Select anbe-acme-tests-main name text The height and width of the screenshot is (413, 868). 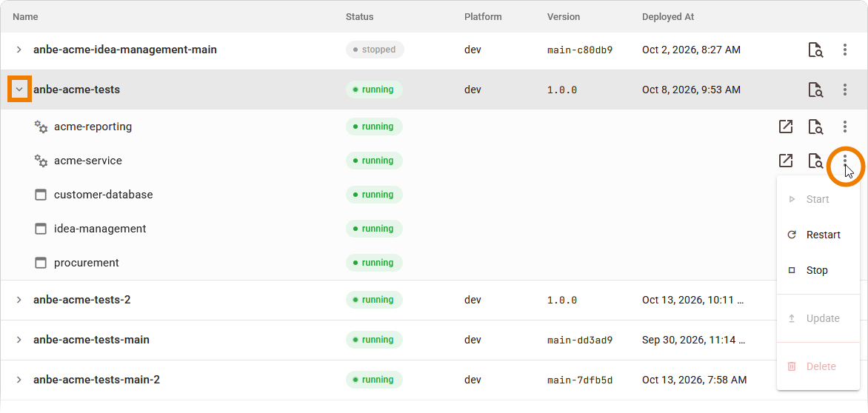tap(91, 340)
